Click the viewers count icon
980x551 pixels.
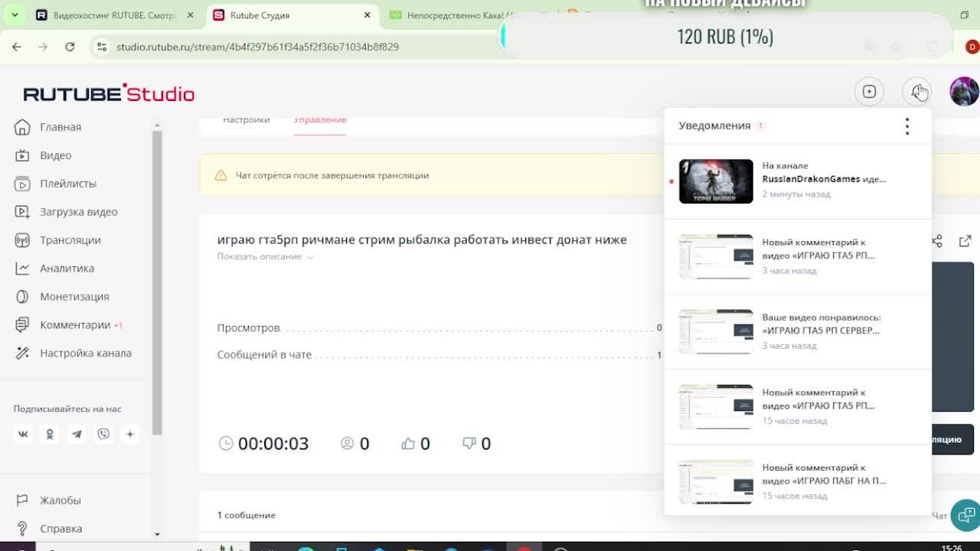[x=347, y=444]
